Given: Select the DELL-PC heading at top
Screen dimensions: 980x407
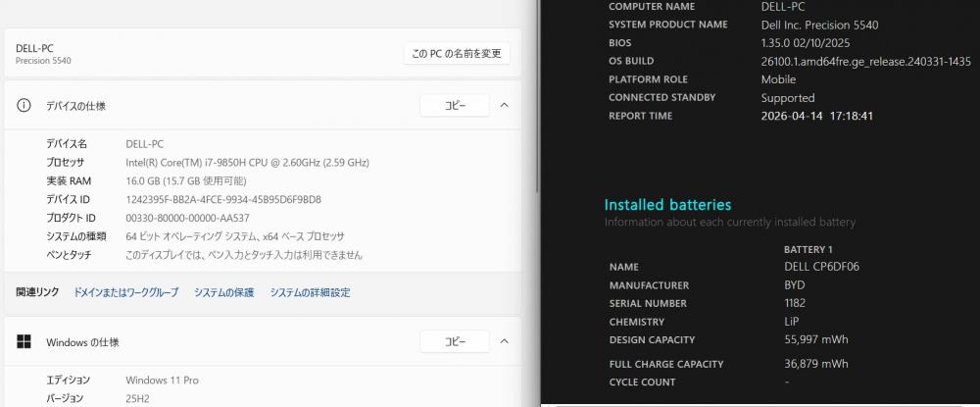Looking at the screenshot, I should point(34,49).
